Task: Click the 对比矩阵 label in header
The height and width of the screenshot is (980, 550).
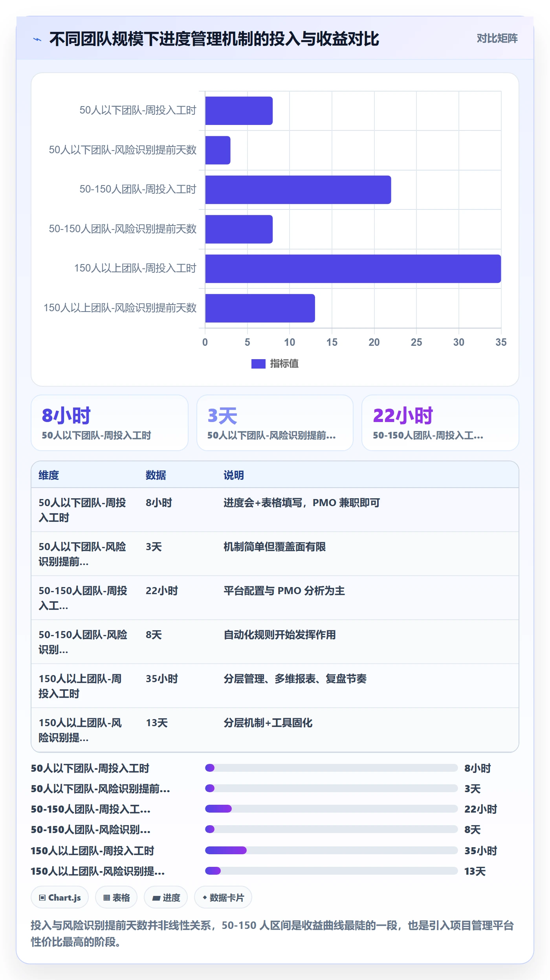Action: [x=497, y=39]
